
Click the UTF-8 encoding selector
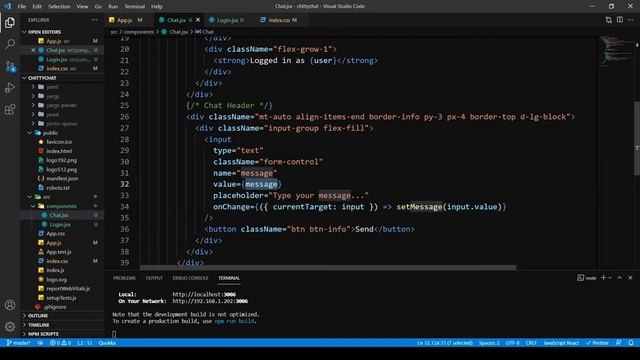513,343
